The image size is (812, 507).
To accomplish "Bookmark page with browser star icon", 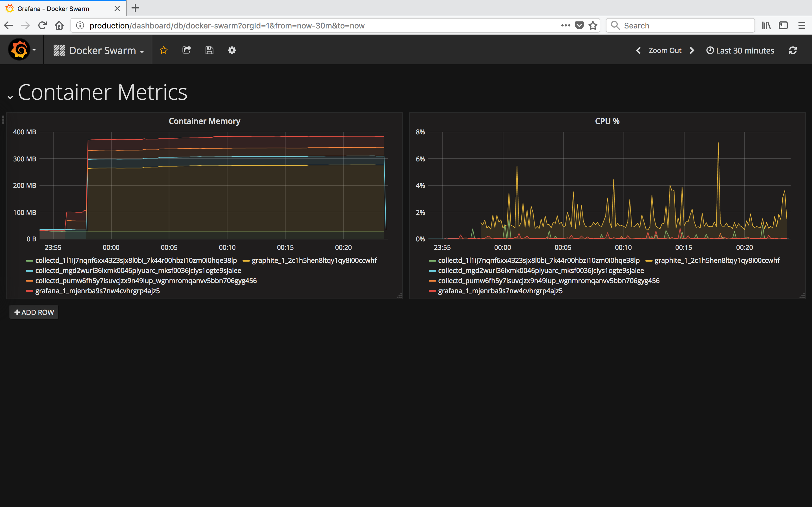I will (593, 25).
